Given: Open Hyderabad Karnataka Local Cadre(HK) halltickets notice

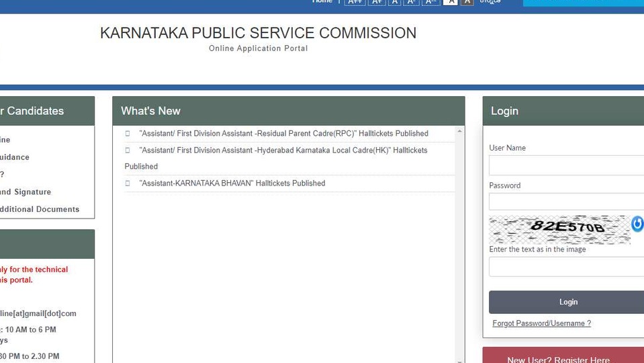Looking at the screenshot, I should tap(276, 158).
